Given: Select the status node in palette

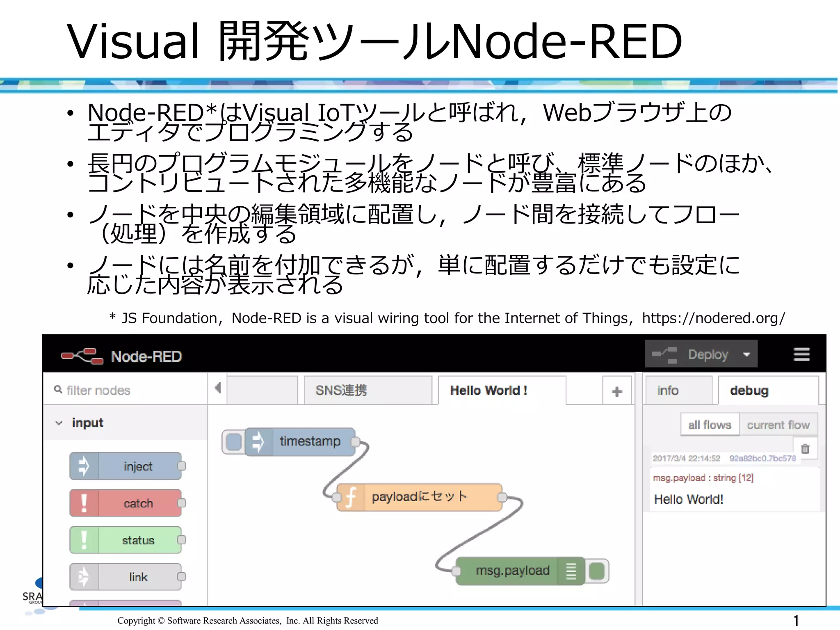Looking at the screenshot, I should coord(126,540).
